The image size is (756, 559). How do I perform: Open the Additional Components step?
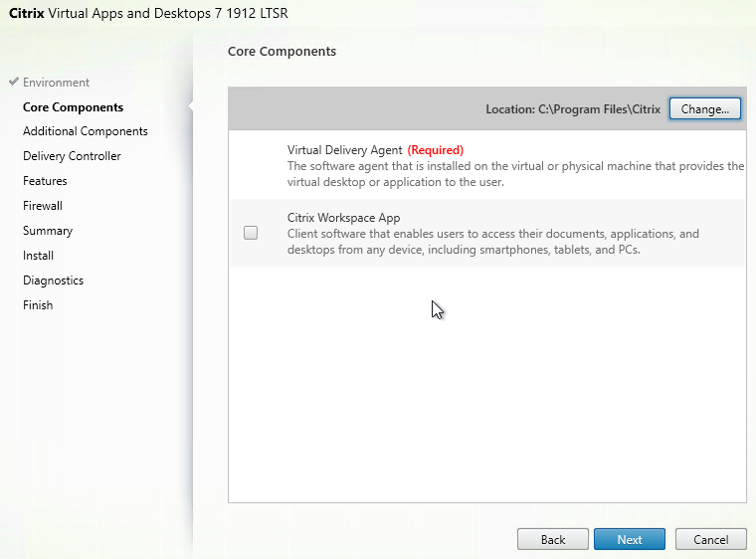click(85, 131)
